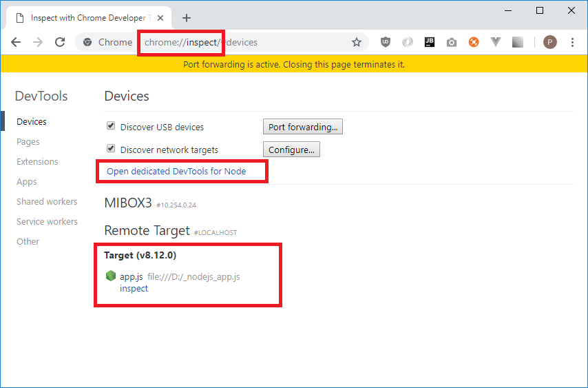
Task: Open the uBlock Origin shield extension
Action: [385, 42]
